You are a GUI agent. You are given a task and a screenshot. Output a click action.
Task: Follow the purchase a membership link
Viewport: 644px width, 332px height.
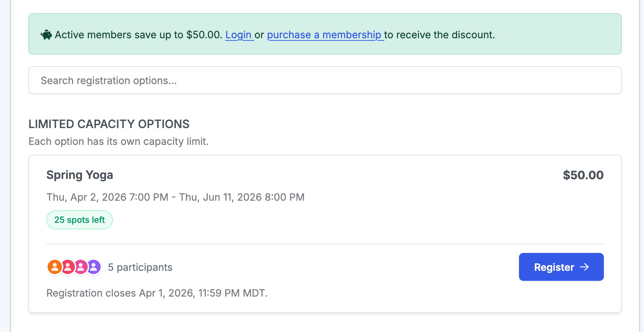coord(325,35)
